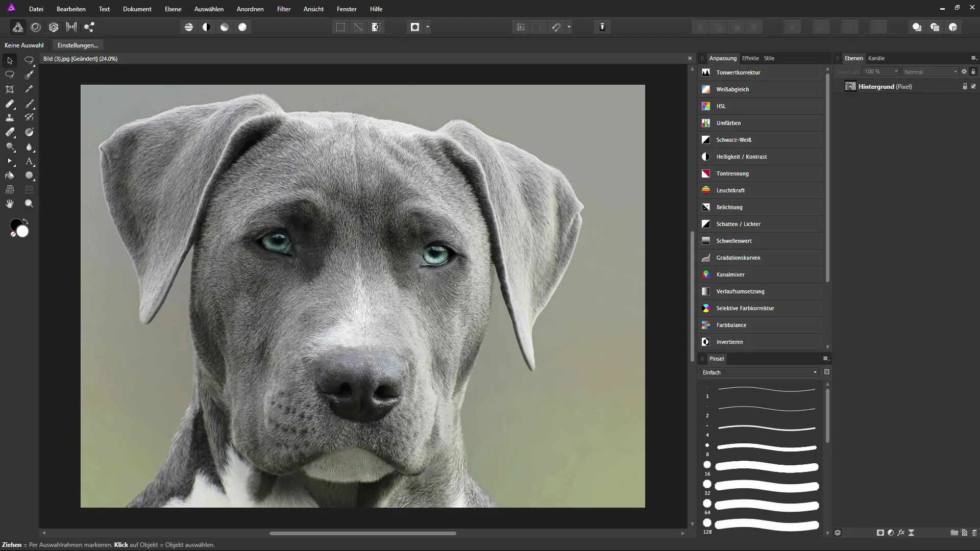The width and height of the screenshot is (980, 551).
Task: Open layer effects fx button
Action: (x=901, y=533)
